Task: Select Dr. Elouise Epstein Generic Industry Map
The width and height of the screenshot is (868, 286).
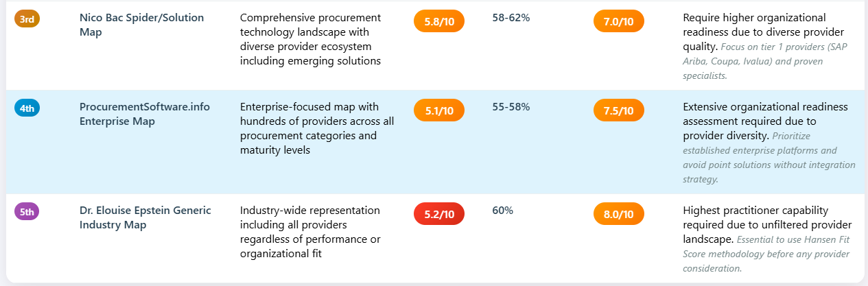Action: tap(145, 217)
